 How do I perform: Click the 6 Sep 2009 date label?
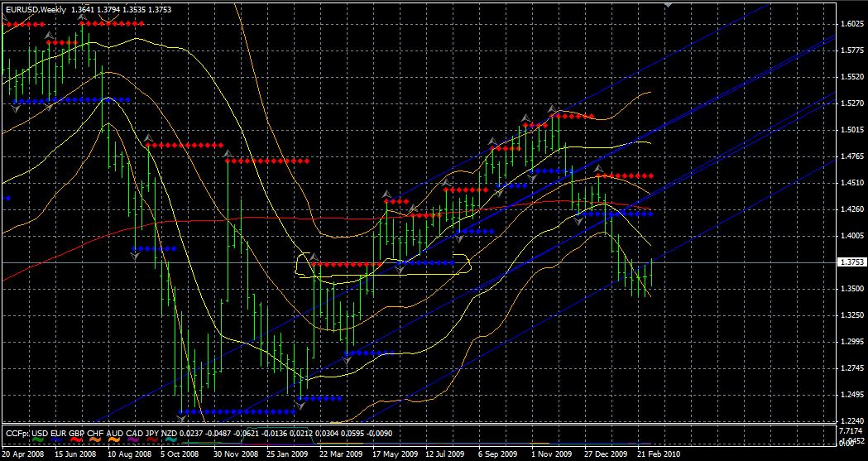pos(497,454)
